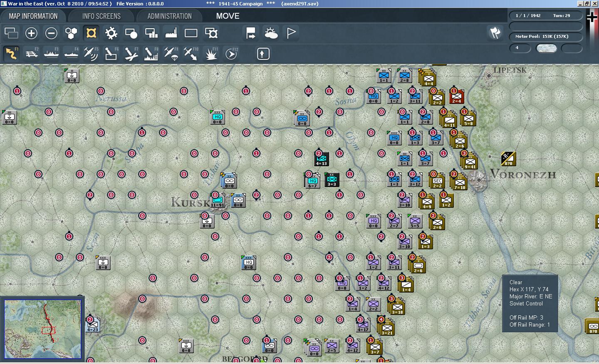
Task: Select the Kursk unit counter 11=91
Action: click(217, 201)
